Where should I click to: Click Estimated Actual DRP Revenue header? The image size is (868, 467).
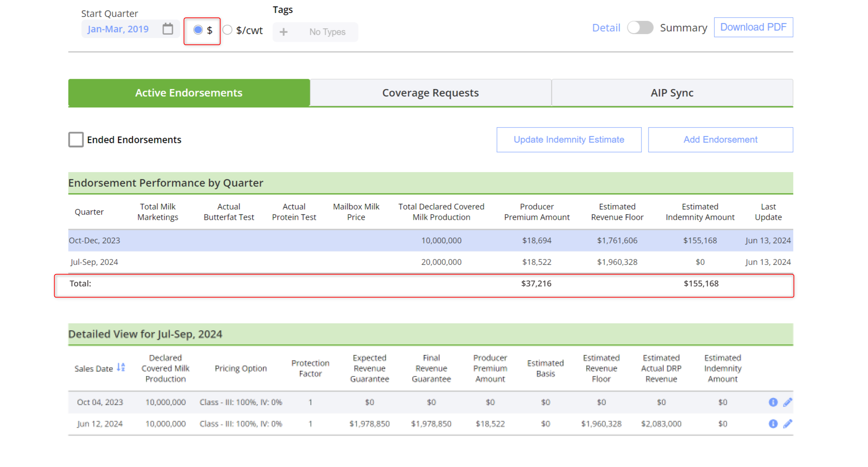point(661,368)
